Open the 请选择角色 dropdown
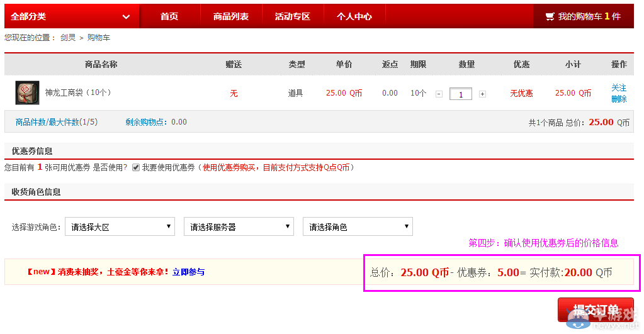644x334 pixels. click(358, 226)
